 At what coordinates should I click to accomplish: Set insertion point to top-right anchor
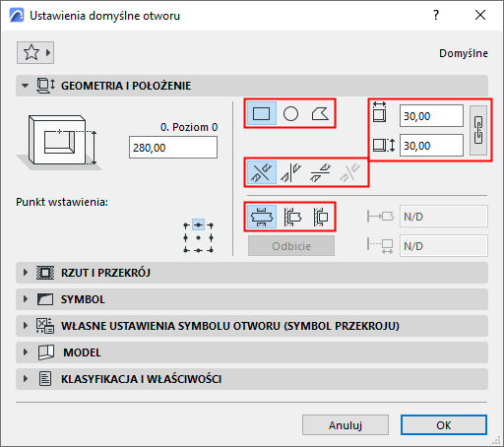click(211, 225)
